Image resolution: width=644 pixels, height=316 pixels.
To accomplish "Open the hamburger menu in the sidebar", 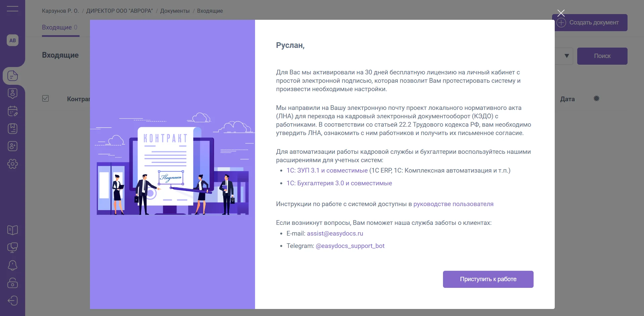I will click(12, 9).
